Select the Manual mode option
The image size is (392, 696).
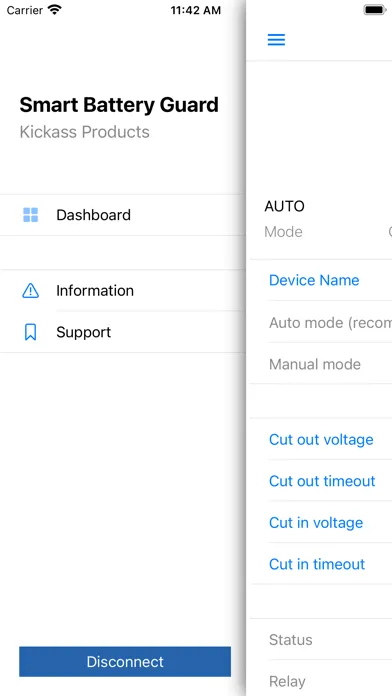click(321, 364)
